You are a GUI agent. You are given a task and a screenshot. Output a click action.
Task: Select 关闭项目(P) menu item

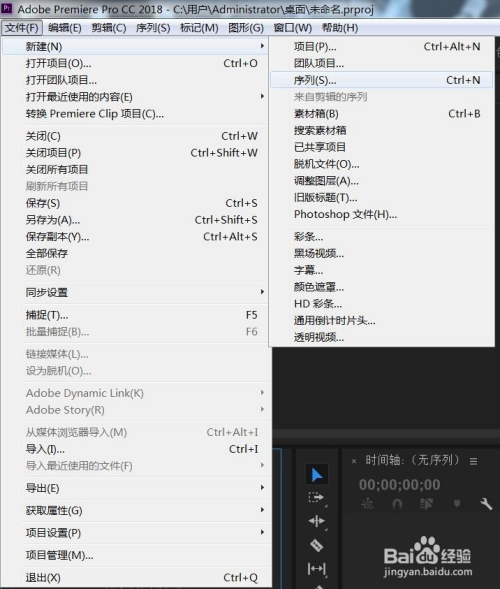(135, 153)
